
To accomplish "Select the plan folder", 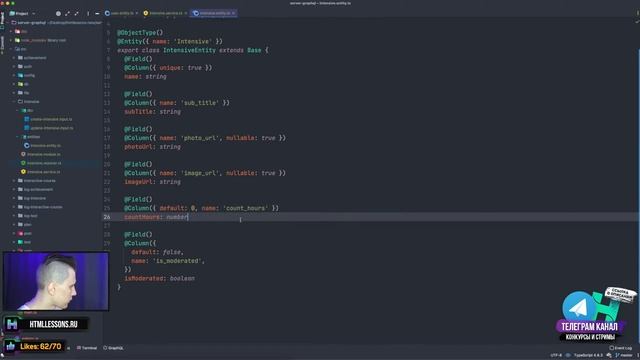I will [24, 224].
